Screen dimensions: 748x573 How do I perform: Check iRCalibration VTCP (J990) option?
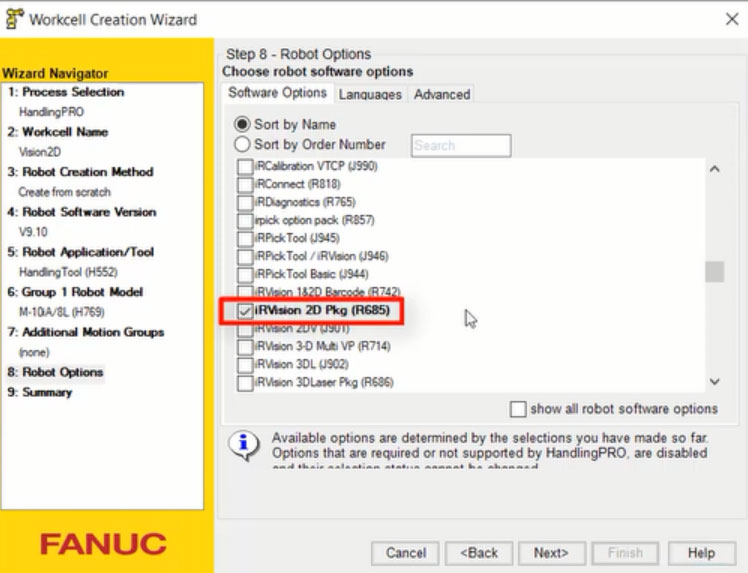(245, 167)
